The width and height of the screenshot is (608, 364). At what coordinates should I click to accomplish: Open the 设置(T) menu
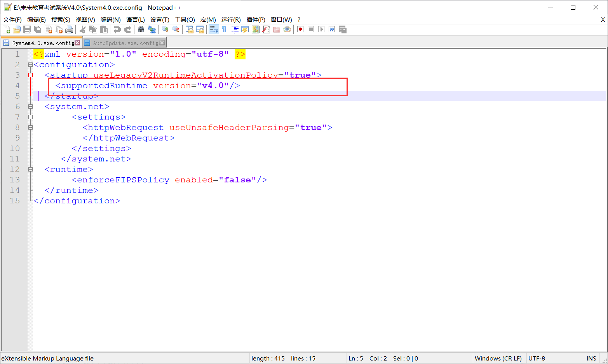pyautogui.click(x=160, y=19)
